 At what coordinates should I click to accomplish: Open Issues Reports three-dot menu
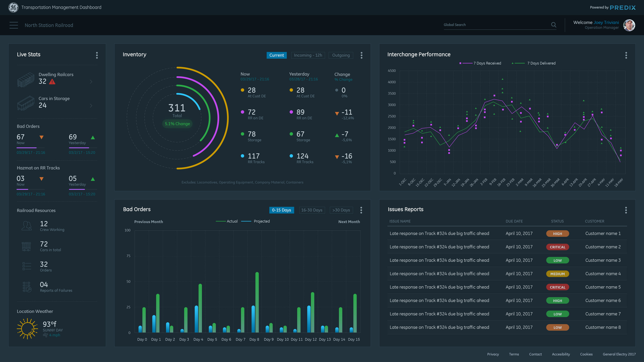click(626, 210)
